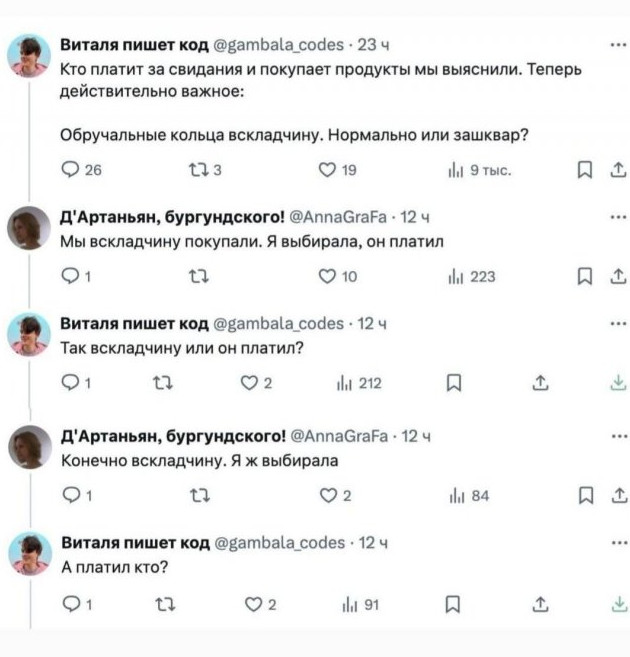Like the tweet with 19 likes

pyautogui.click(x=326, y=171)
